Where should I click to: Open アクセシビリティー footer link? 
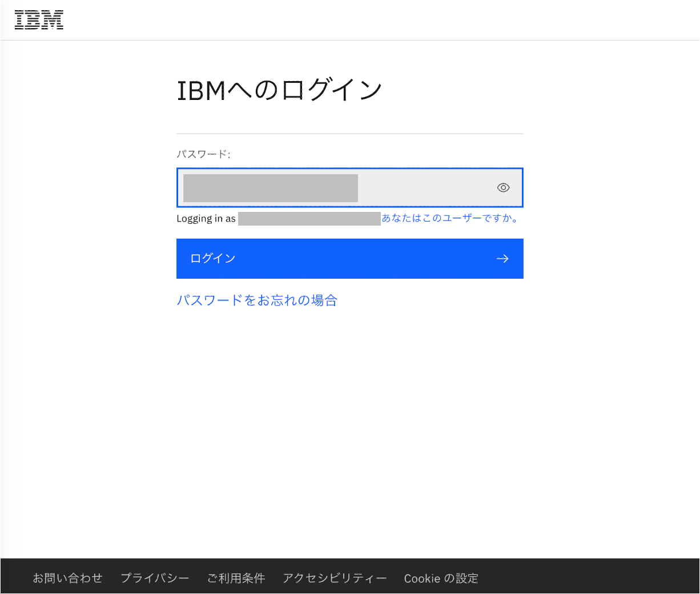pos(335,578)
